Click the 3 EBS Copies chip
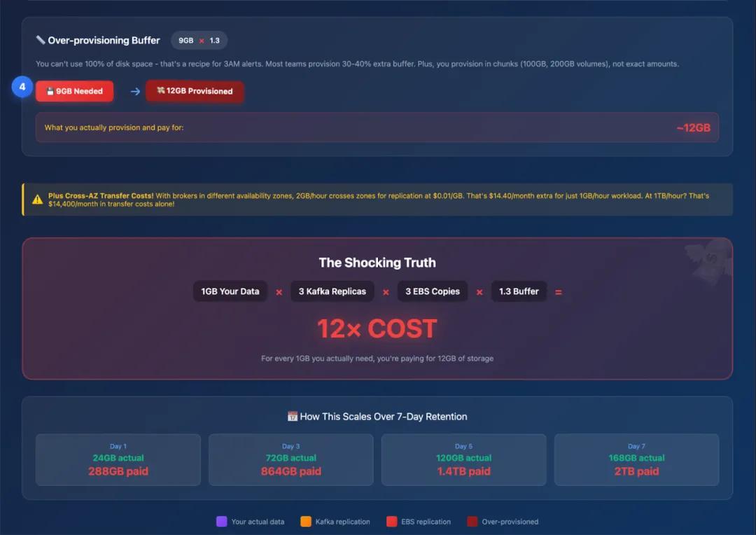This screenshot has width=756, height=535. [433, 291]
